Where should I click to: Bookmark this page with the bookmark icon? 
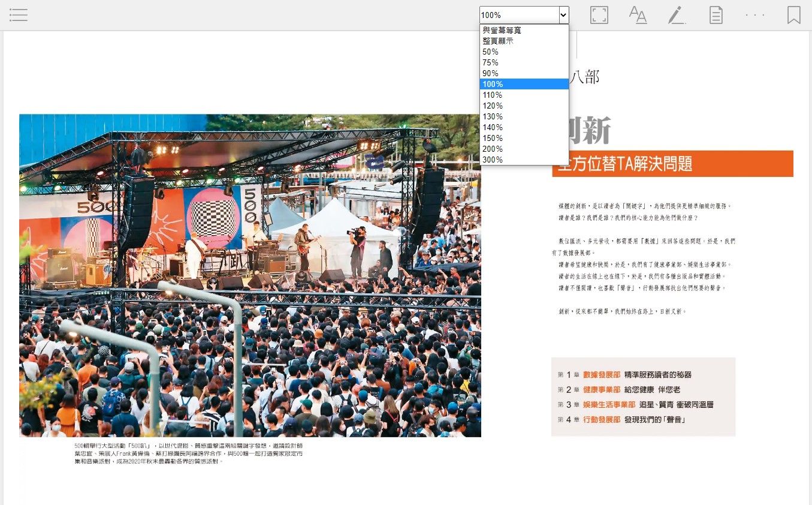(x=793, y=15)
